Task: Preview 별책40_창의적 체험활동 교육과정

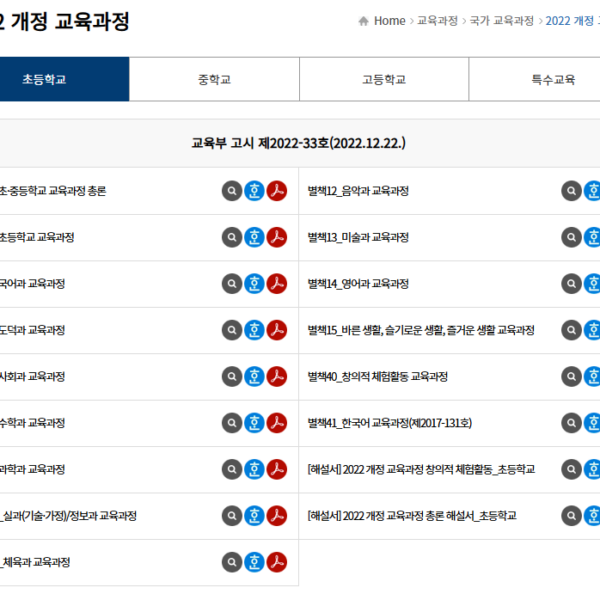Action: pyautogui.click(x=571, y=377)
